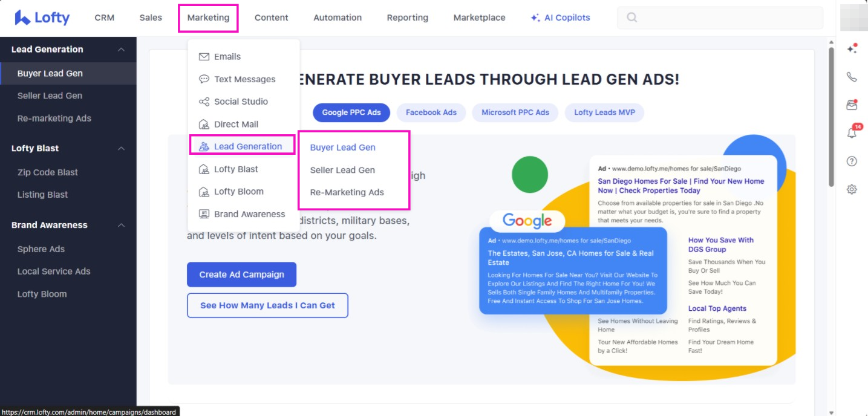The width and height of the screenshot is (868, 416).
Task: Click the AI sparkle icon in right sidebar
Action: pyautogui.click(x=852, y=49)
